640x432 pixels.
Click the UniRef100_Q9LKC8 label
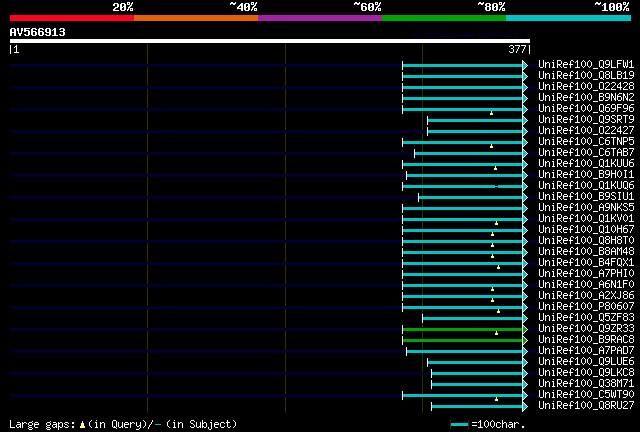click(x=586, y=373)
